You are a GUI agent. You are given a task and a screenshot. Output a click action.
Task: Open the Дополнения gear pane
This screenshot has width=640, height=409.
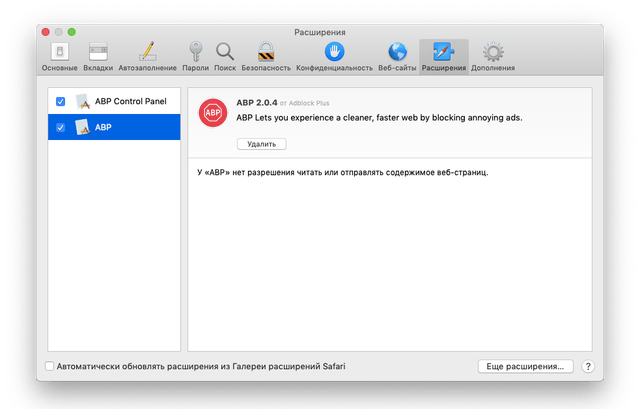[x=493, y=56]
